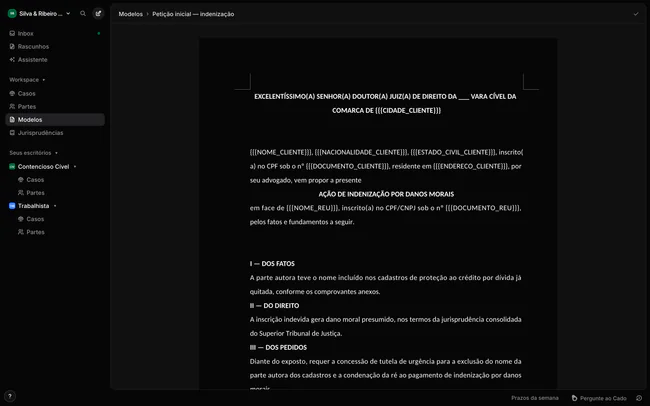Click Pergunte ao Cado

[x=599, y=398]
